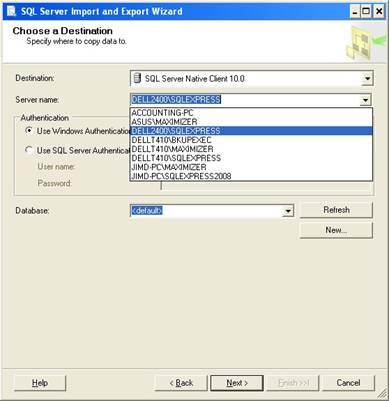This screenshot has width=389, height=401.
Task: Expand the Database dropdown arrow
Action: 288,211
